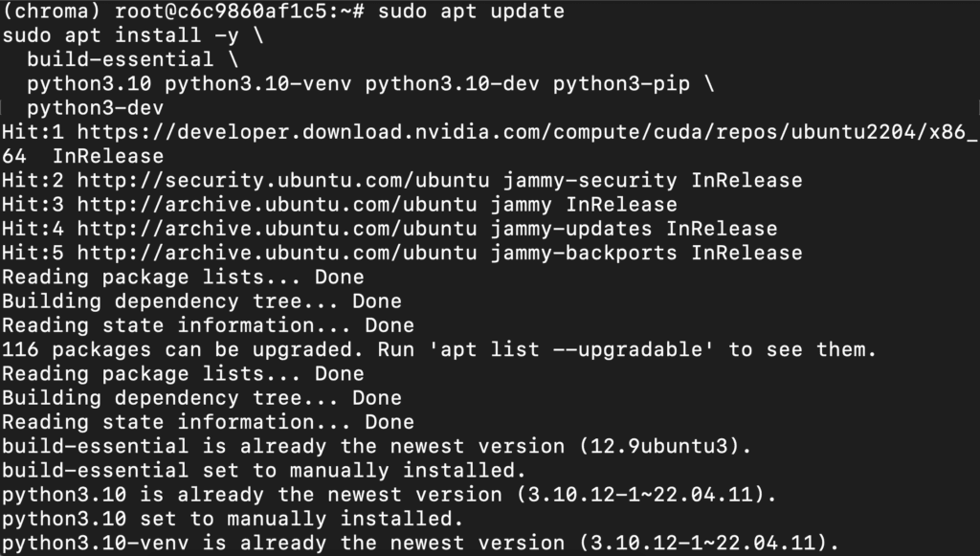Click the archive.ubuntu.com jammy-backports URL
This screenshot has width=980, height=556.
277,253
